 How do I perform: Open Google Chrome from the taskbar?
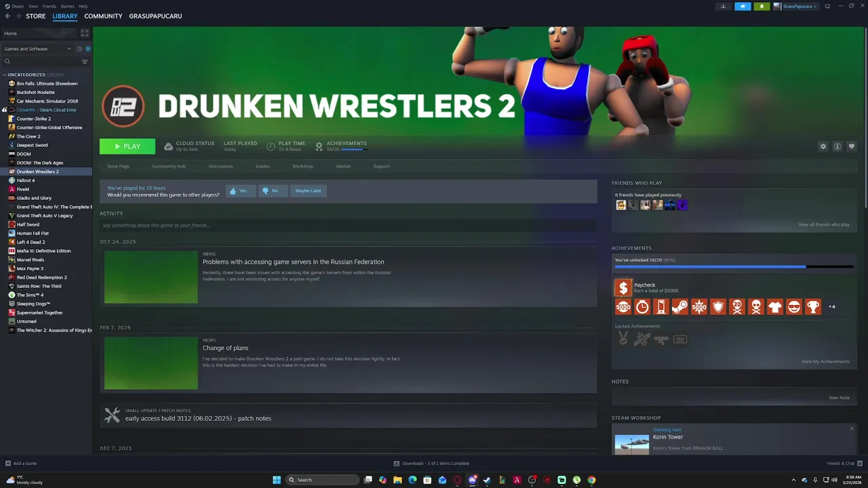[591, 480]
